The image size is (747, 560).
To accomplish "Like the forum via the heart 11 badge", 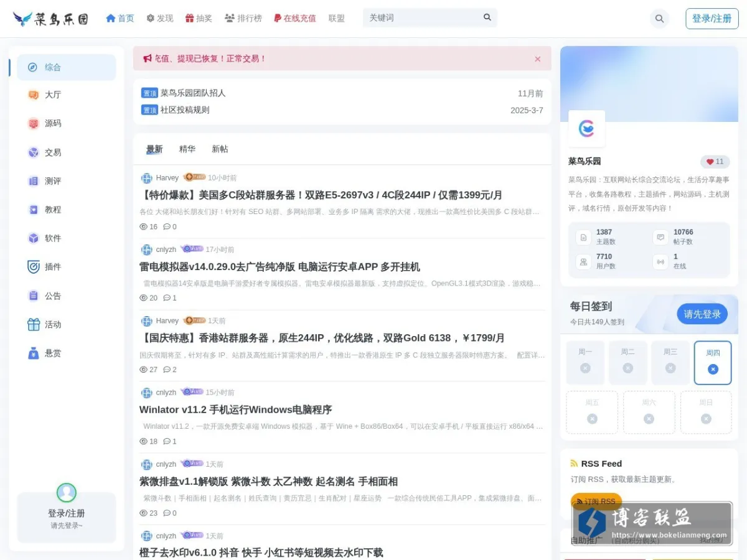I will (x=715, y=162).
